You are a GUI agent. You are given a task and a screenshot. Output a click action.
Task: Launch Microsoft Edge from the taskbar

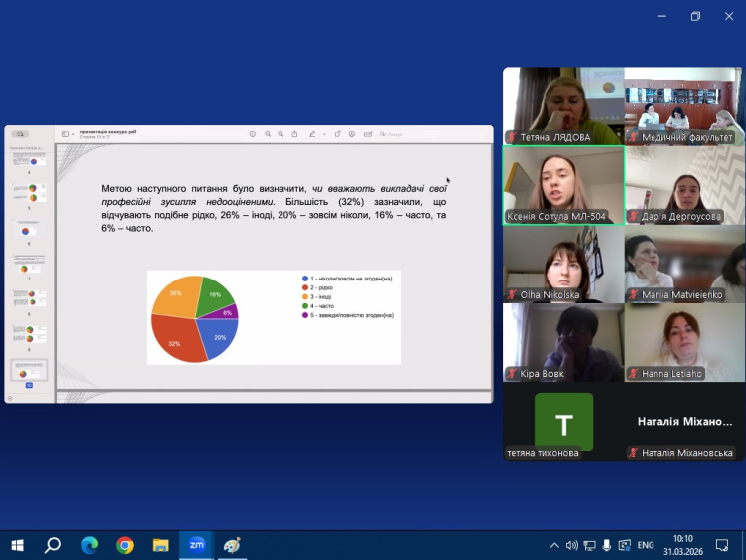[x=89, y=545]
